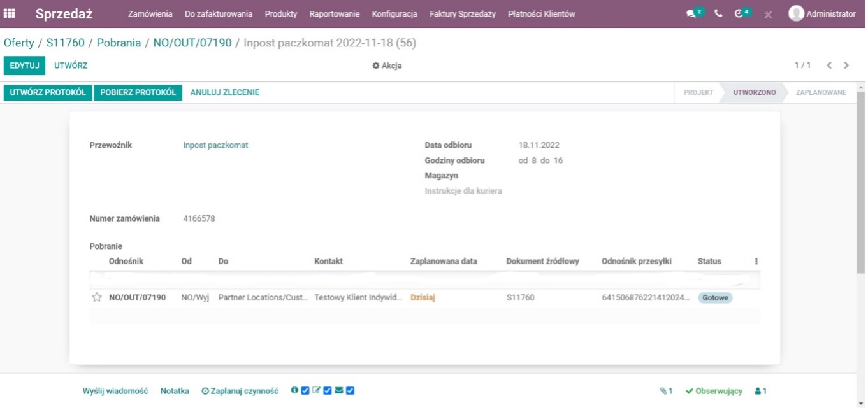Click the info icon in the chatter
Screen dimensions: 868x410
click(294, 390)
